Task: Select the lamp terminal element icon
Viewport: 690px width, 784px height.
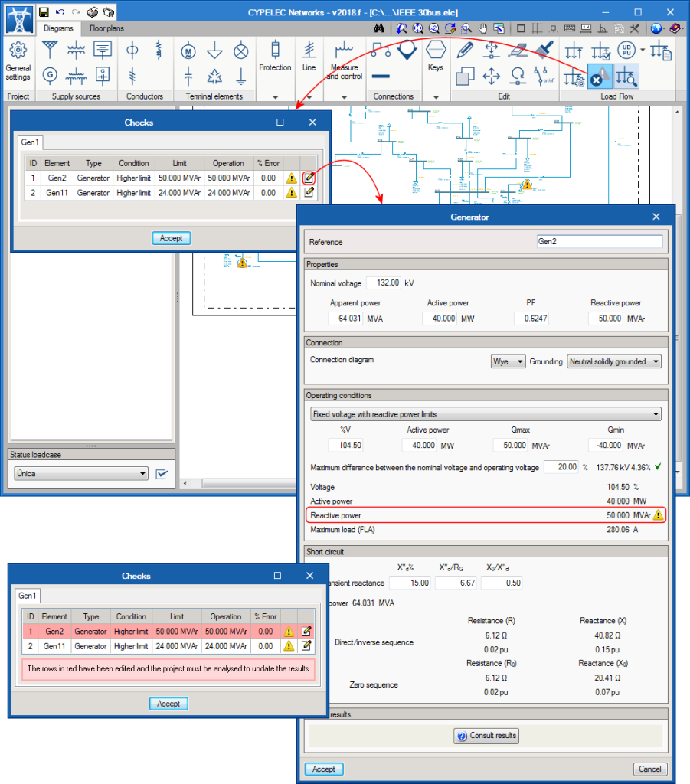Action: (x=241, y=51)
